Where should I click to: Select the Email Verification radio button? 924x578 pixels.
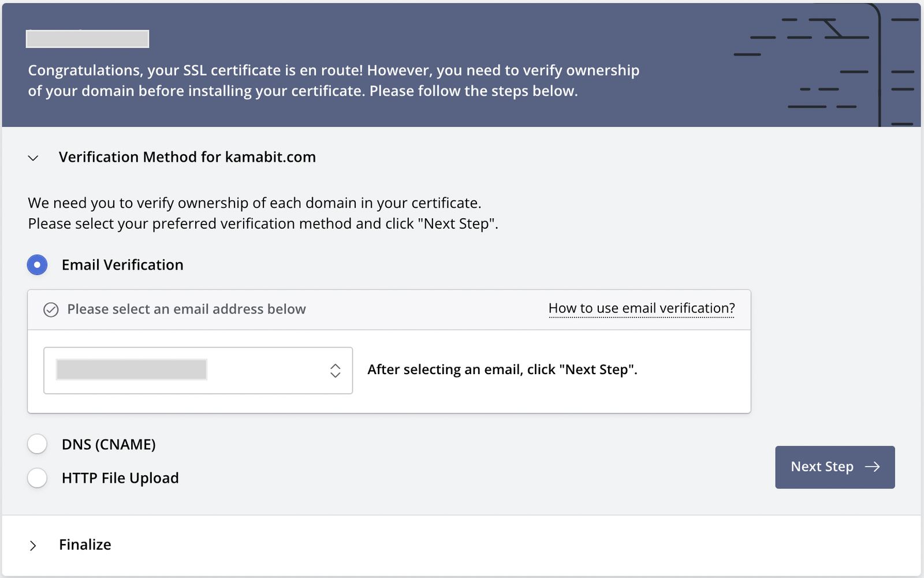[x=38, y=265]
